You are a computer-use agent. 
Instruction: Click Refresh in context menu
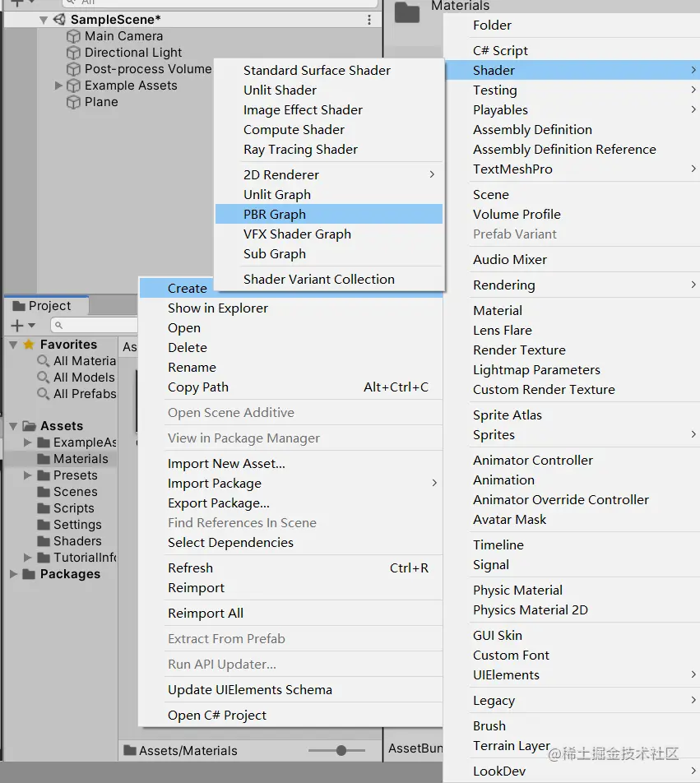pos(291,568)
